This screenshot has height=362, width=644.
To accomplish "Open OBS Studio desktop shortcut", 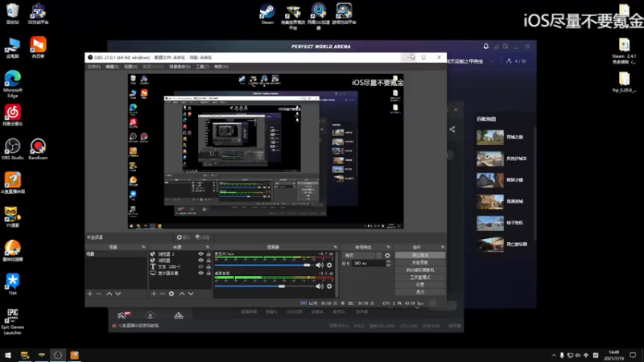I will pos(13,150).
